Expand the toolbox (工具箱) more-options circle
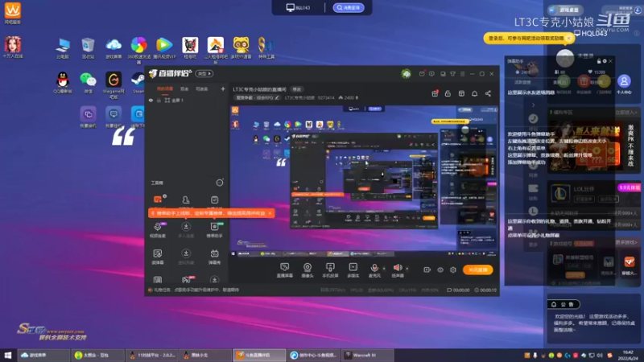This screenshot has width=644, height=362. coord(220,183)
